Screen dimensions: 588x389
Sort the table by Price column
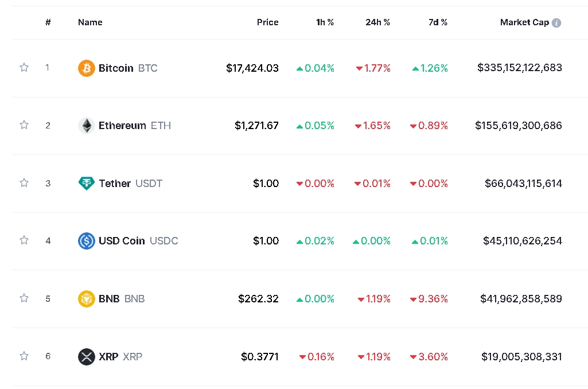coord(267,22)
